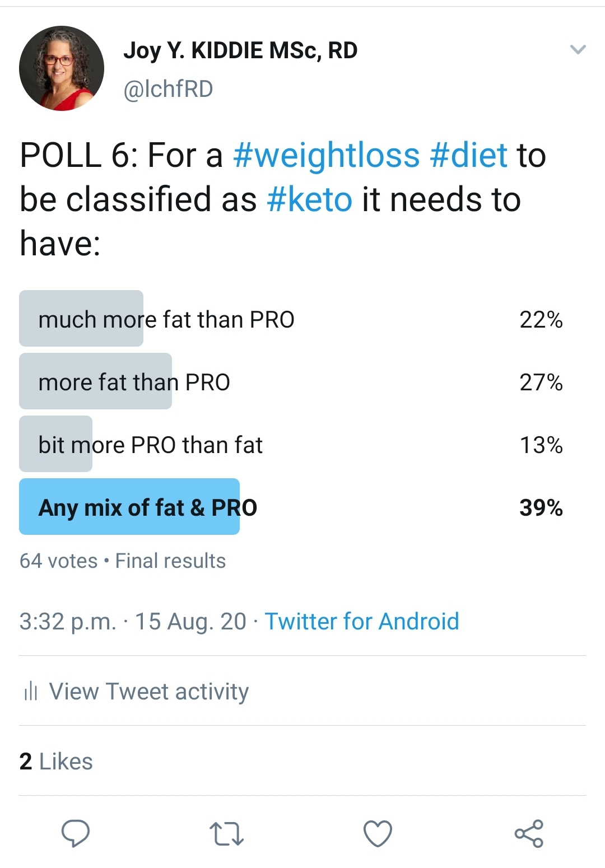Tap the @lchfRD handle

pyautogui.click(x=168, y=89)
